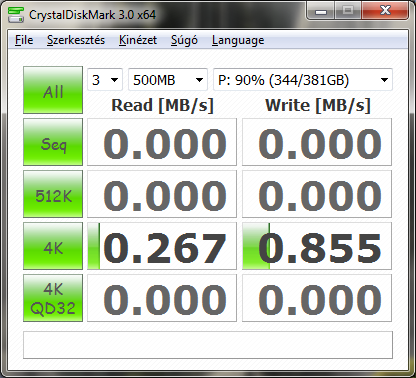Close the CrystalDiskMark window
Image resolution: width=416 pixels, height=378 pixels.
[385, 11]
